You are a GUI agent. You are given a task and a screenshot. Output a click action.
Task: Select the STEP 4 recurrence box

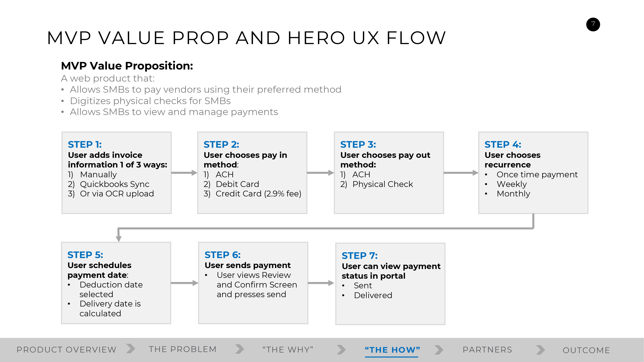pos(533,173)
